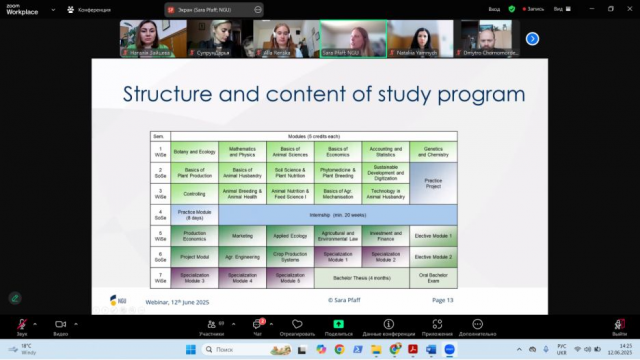Click Botany and Ecology module cell
Image resolution: width=640 pixels, height=360 pixels.
[195, 152]
